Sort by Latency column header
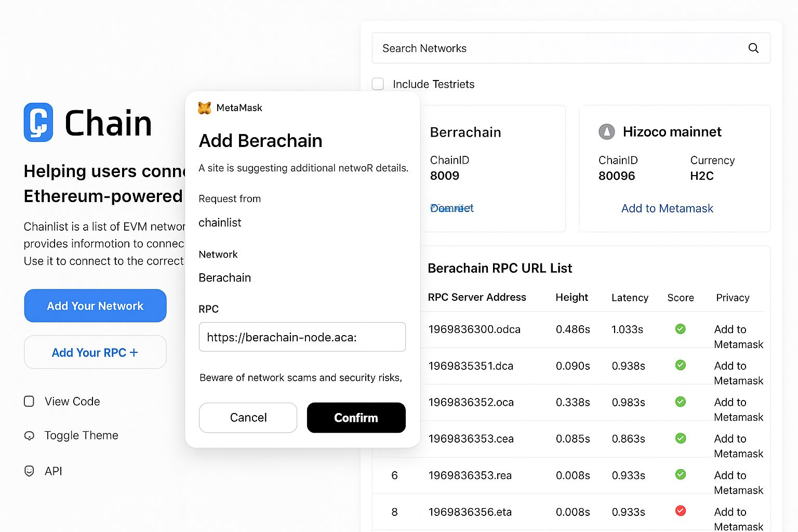 [x=630, y=298]
